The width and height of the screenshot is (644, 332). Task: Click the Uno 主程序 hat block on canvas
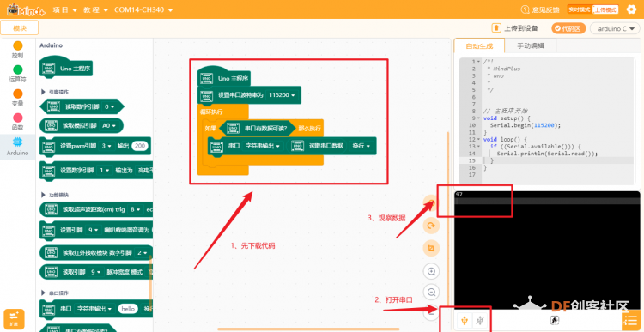pyautogui.click(x=224, y=76)
